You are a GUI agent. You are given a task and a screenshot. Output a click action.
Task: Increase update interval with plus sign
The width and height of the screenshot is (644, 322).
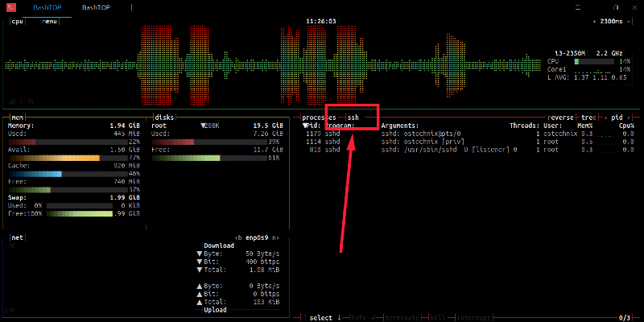point(595,21)
